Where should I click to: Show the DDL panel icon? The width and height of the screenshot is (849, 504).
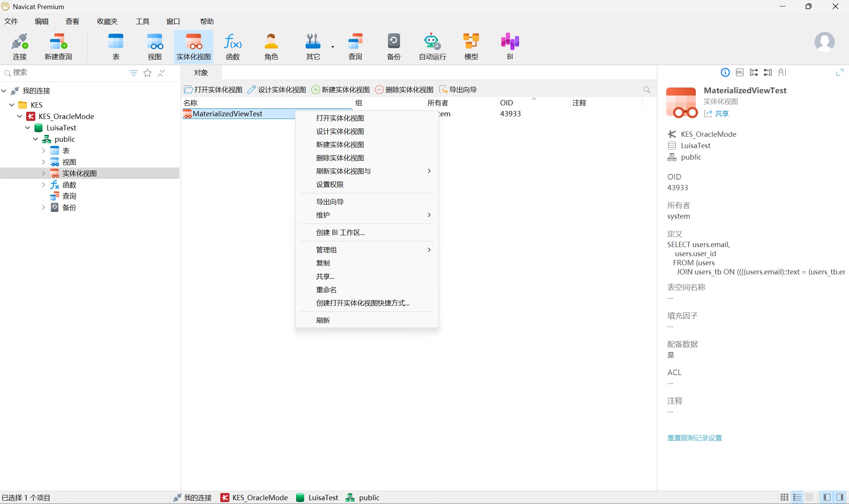pos(739,72)
